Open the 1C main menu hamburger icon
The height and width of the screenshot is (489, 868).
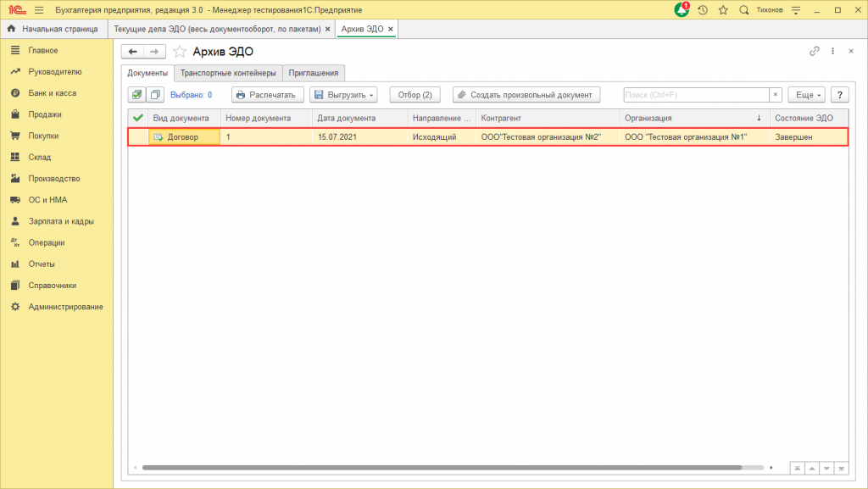point(39,10)
